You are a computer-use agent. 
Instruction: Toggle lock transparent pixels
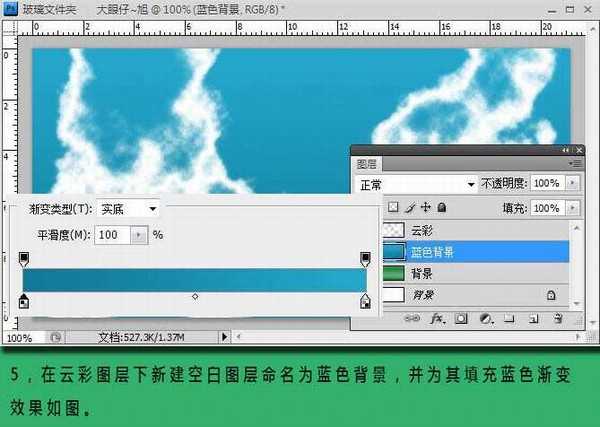click(393, 207)
